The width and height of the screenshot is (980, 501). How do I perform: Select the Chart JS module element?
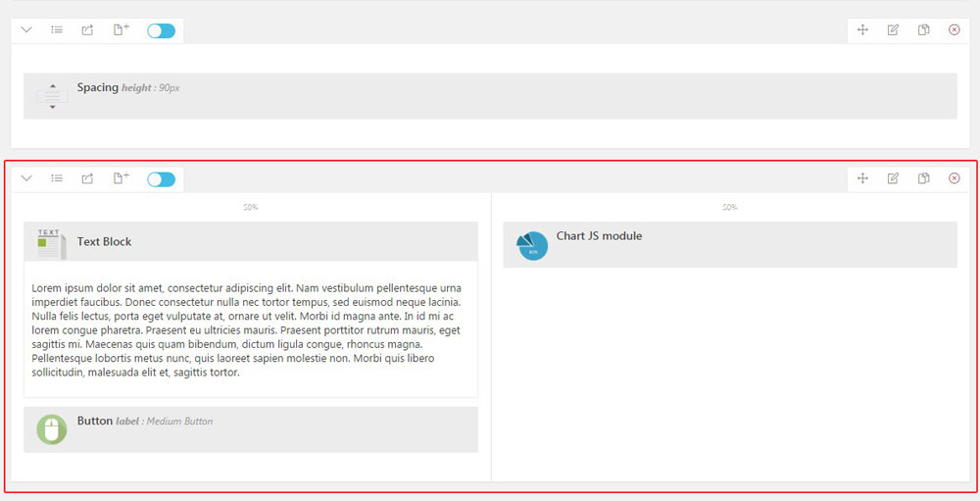point(729,244)
